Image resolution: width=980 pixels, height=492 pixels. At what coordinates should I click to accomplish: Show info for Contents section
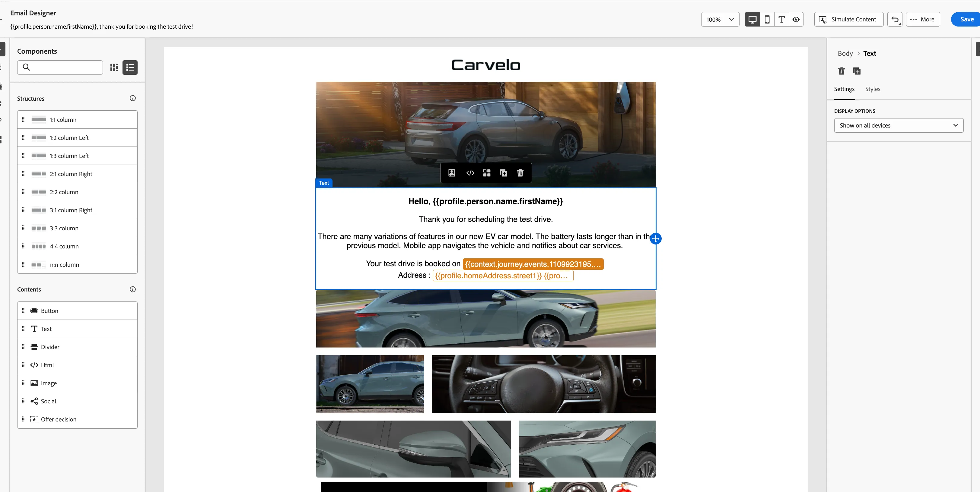tap(132, 289)
